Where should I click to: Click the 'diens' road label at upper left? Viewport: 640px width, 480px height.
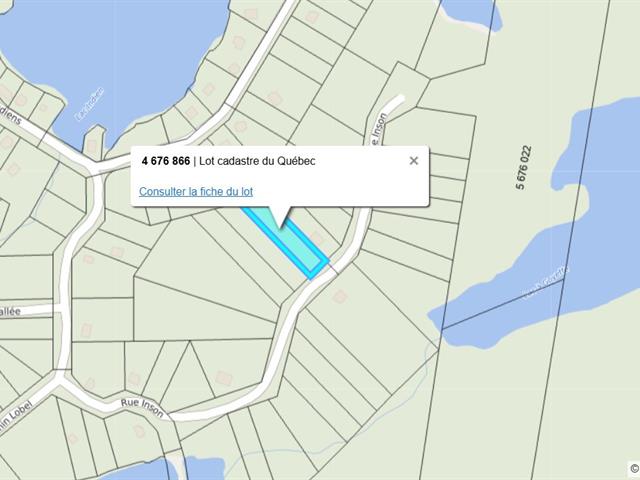tap(9, 118)
